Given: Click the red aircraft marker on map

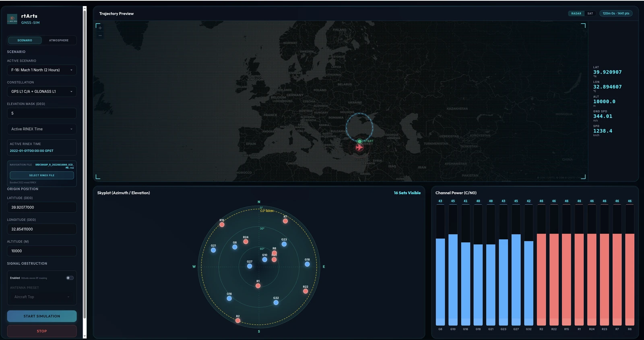Looking at the screenshot, I should click(359, 147).
